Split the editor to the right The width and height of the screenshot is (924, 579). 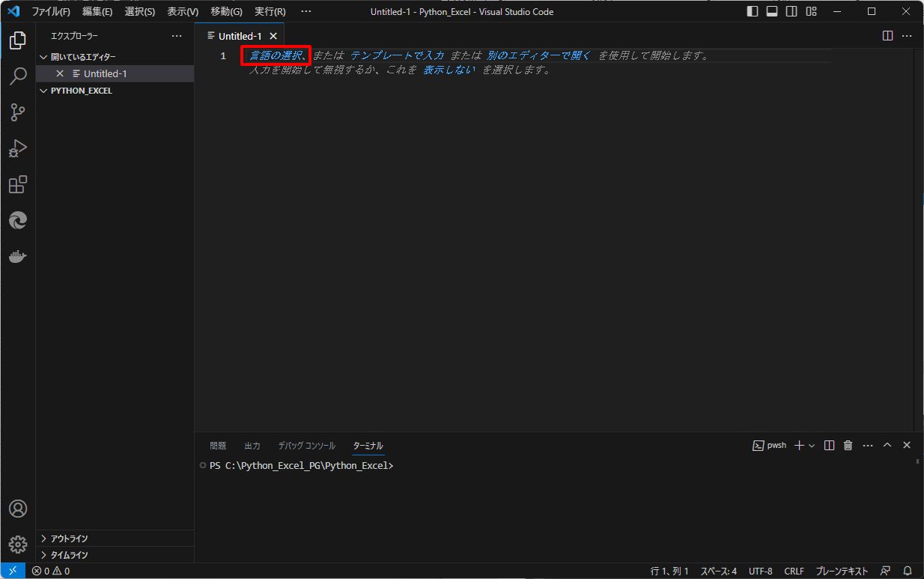[x=887, y=36]
